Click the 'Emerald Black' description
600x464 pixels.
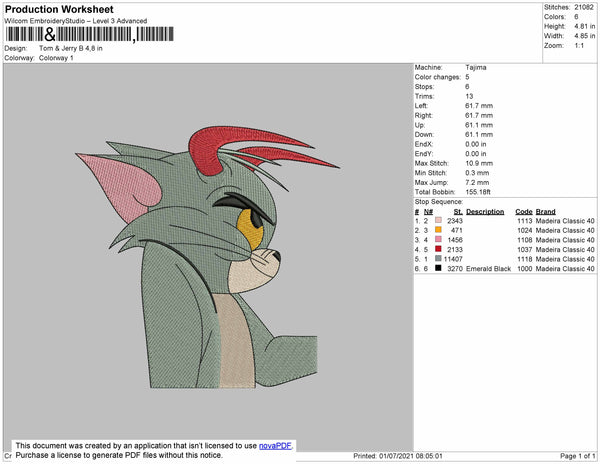[489, 269]
